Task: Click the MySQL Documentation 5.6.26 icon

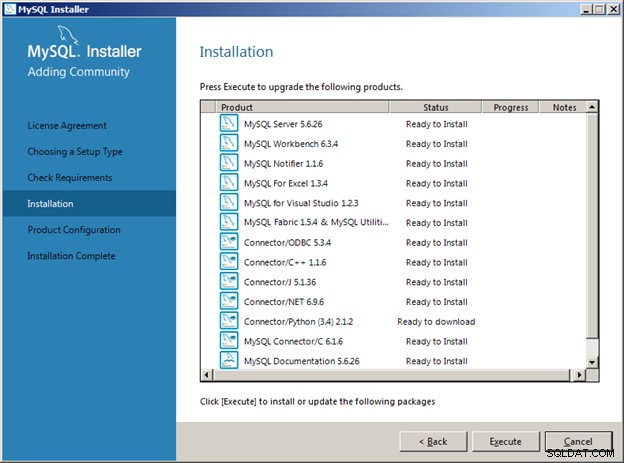Action: (x=229, y=360)
